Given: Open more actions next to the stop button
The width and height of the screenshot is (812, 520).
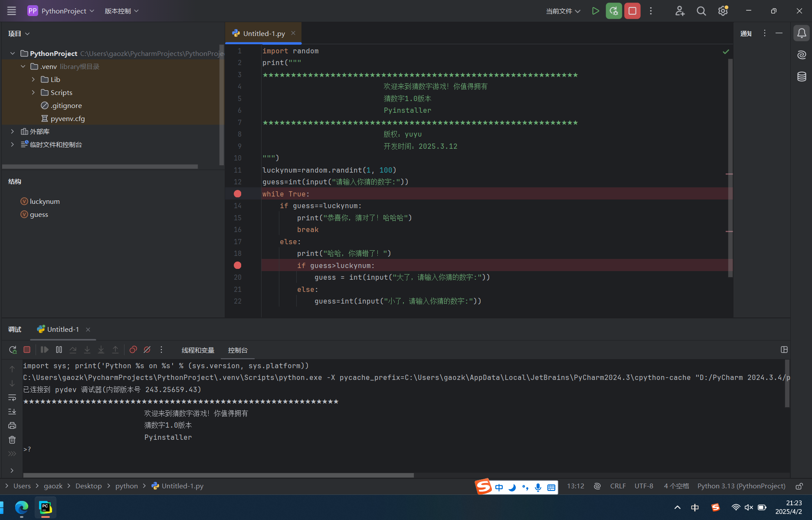Looking at the screenshot, I should (x=651, y=11).
